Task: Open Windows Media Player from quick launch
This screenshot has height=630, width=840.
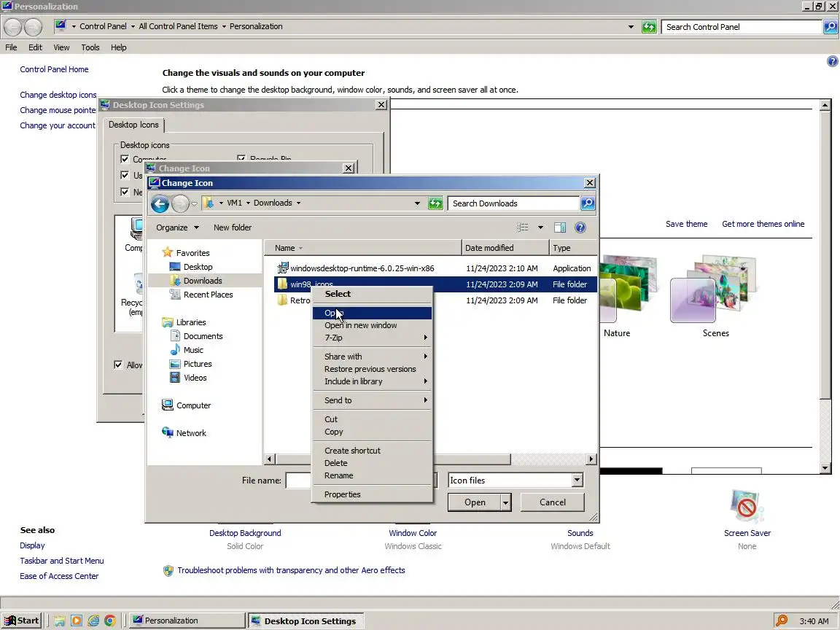Action: pos(76,621)
